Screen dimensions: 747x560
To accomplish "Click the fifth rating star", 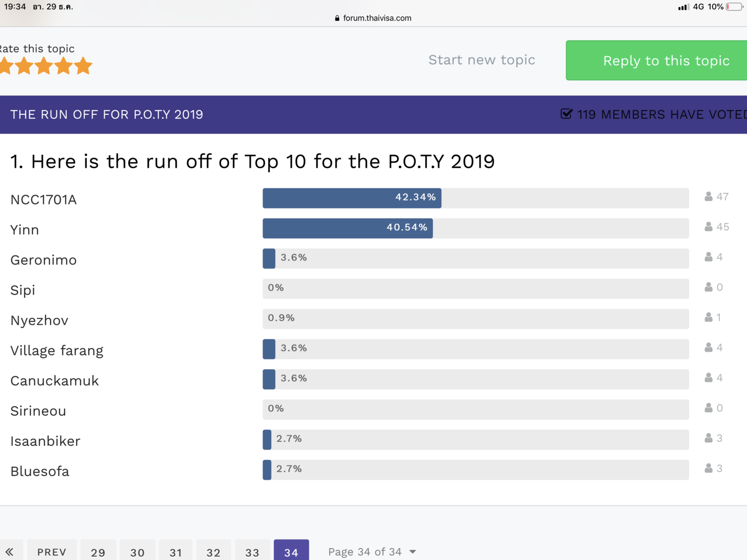I will 83,66.
